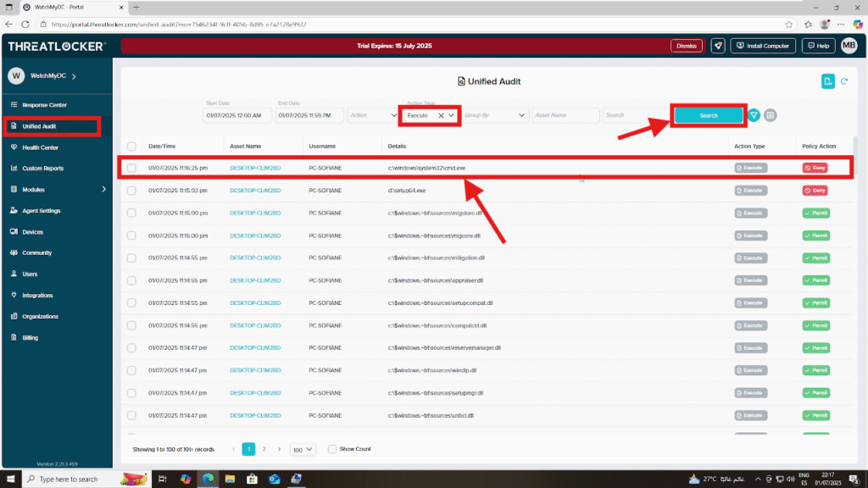Open the 100 rows-per-page dropdown

[303, 449]
